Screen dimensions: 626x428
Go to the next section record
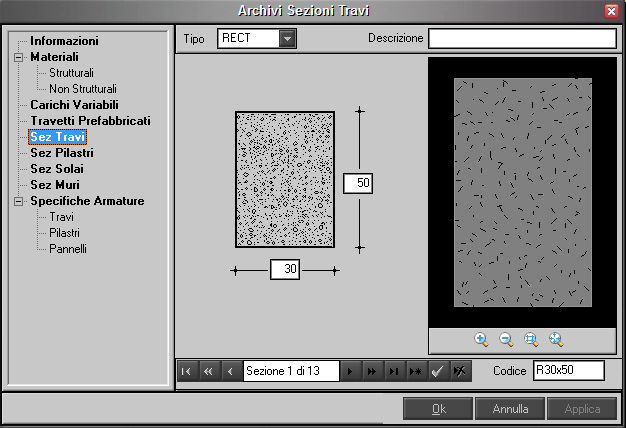pos(350,371)
